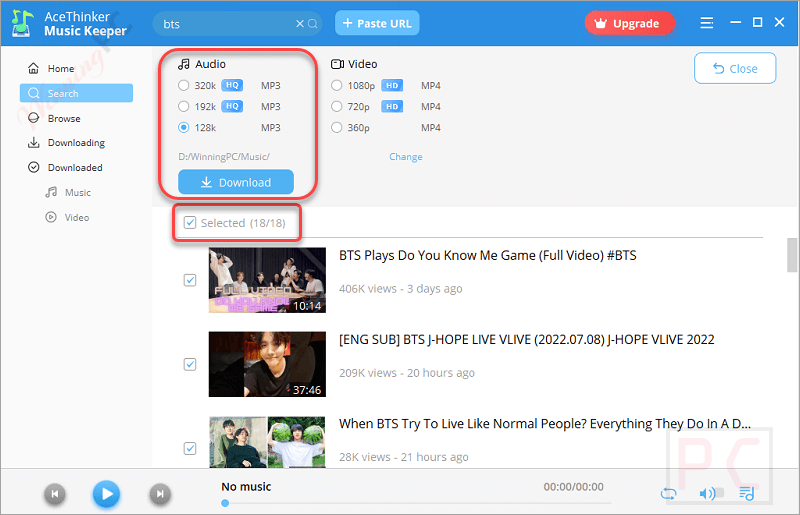Viewport: 800px width, 515px height.
Task: Uncheck When BTS Try To Live video
Action: [190, 448]
